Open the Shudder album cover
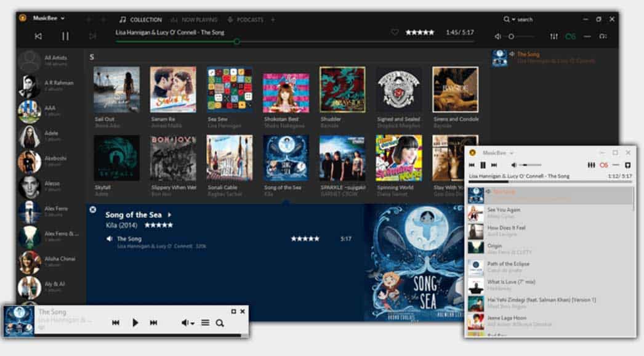 pyautogui.click(x=342, y=90)
